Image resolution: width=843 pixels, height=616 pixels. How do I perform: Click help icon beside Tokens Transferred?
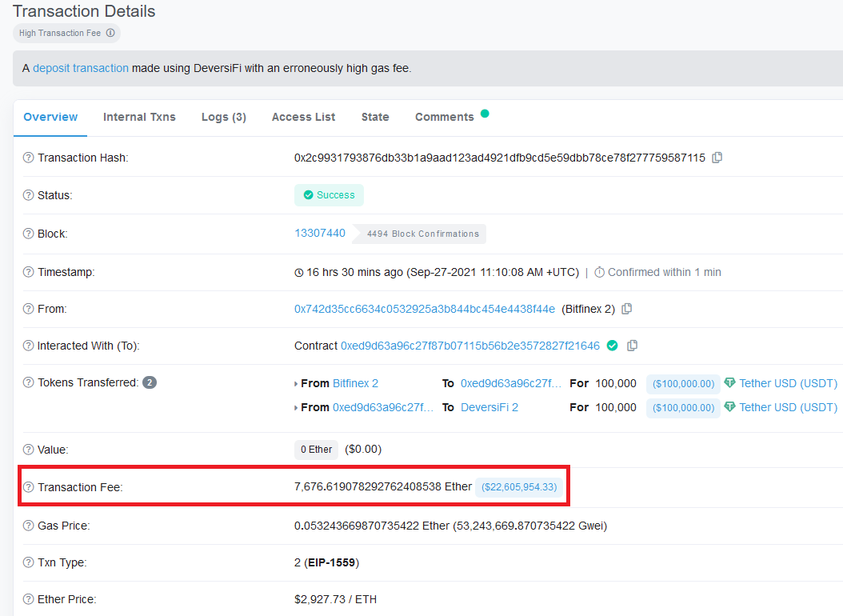pyautogui.click(x=29, y=382)
